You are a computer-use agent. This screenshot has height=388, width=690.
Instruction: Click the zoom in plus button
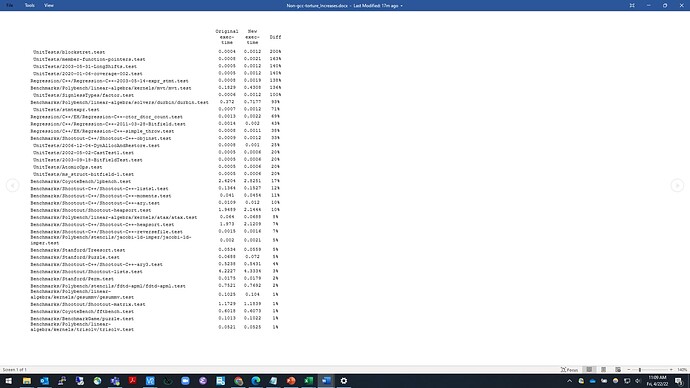(x=671, y=370)
